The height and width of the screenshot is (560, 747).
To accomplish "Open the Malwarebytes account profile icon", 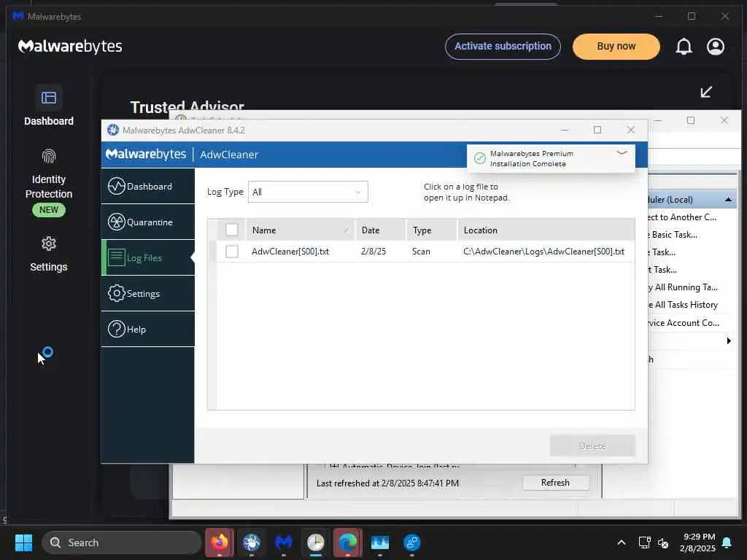I will [x=716, y=46].
